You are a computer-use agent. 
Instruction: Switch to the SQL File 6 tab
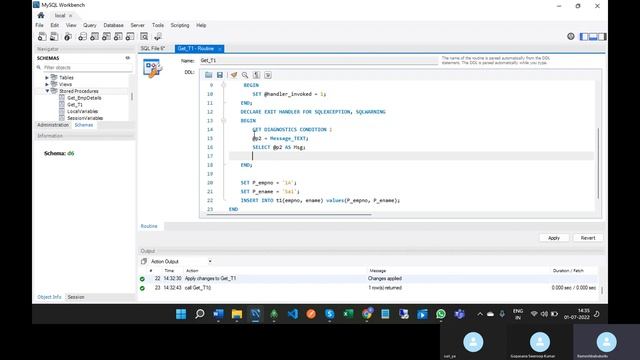153,49
